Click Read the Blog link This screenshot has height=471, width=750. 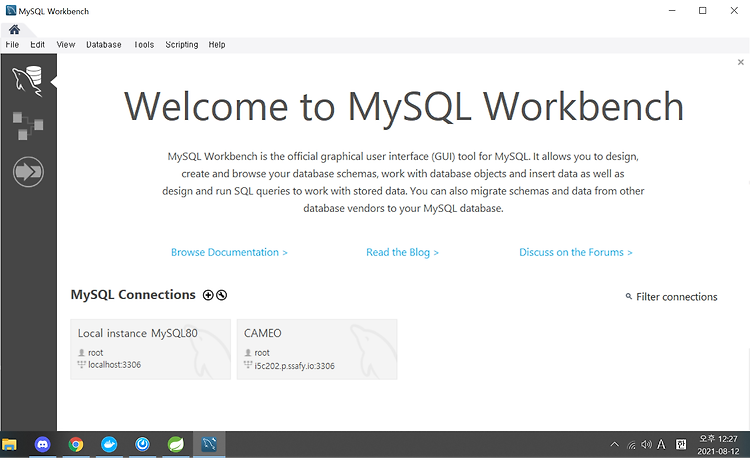pyautogui.click(x=402, y=252)
